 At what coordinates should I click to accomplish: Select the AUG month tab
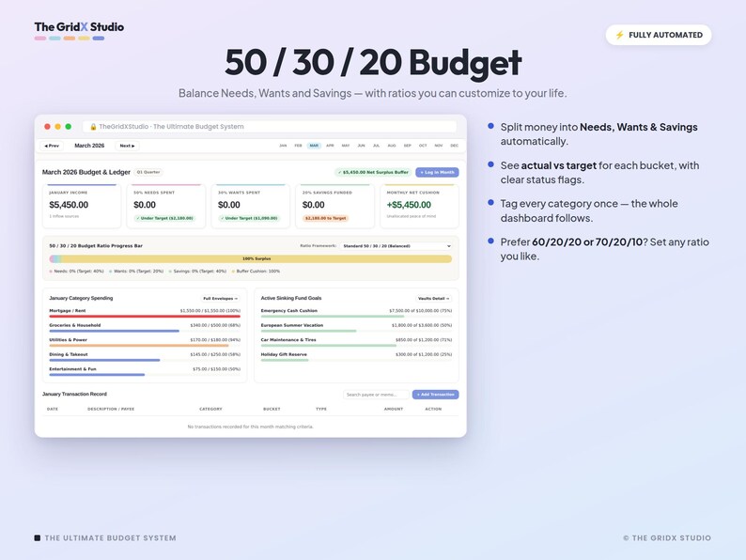tap(392, 146)
